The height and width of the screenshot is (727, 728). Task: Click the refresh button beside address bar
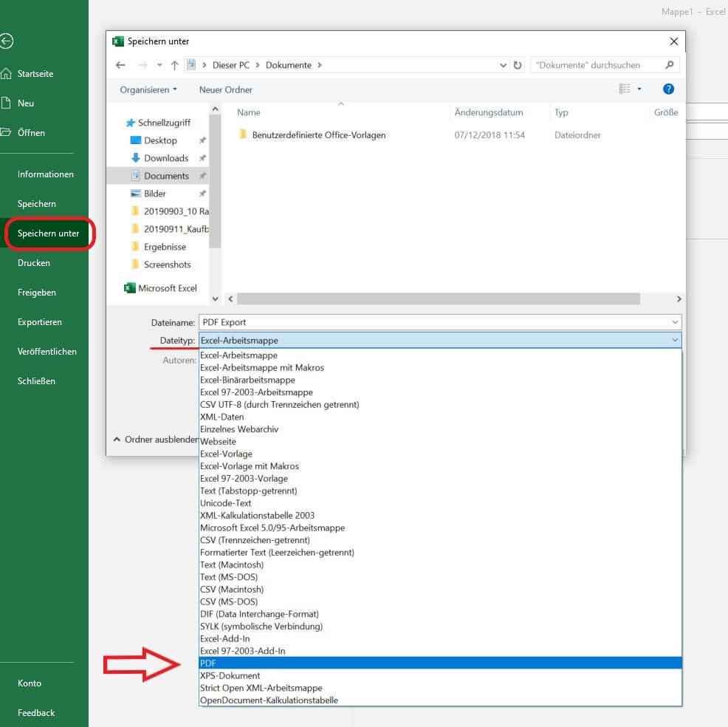[518, 65]
